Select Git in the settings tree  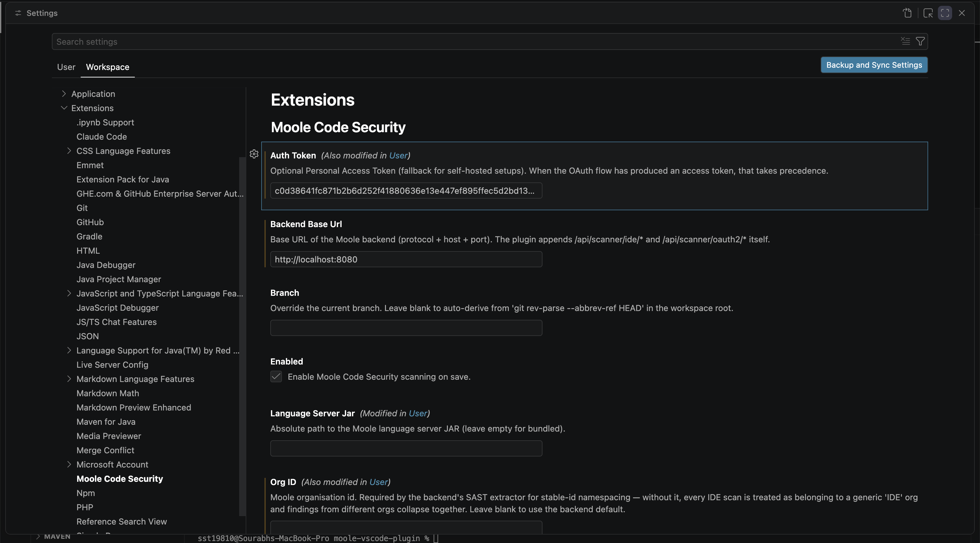(82, 208)
